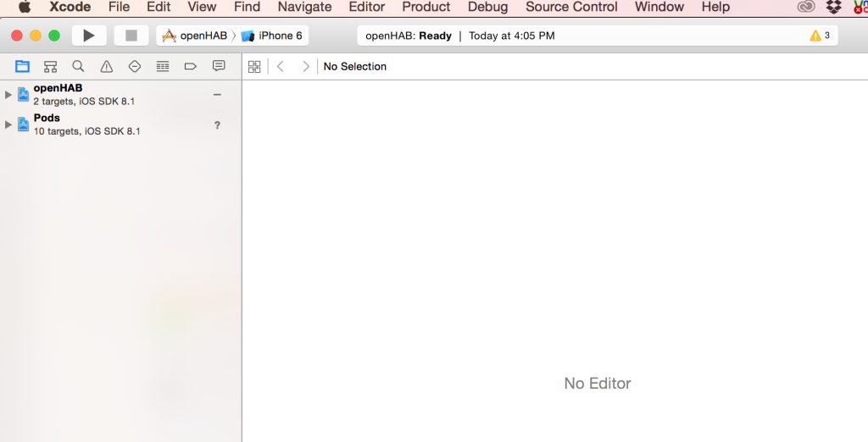Click the openHAB Ready activity status

(409, 36)
